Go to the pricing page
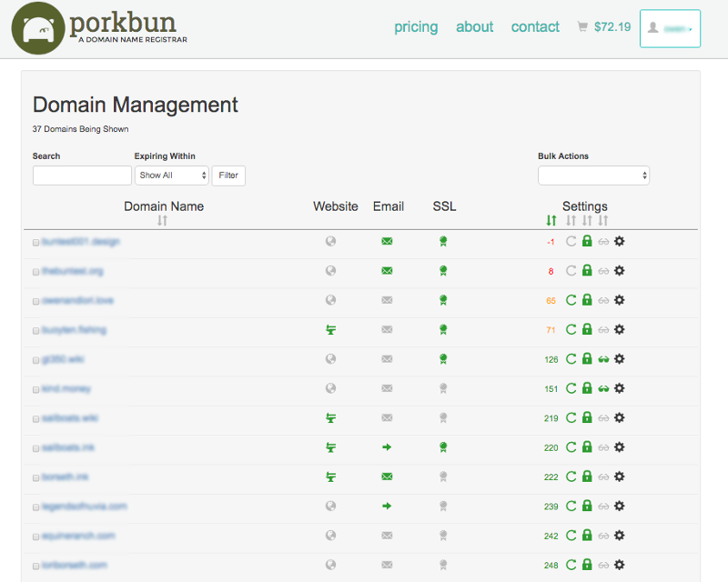Viewport: 728px width, 582px height. (416, 27)
